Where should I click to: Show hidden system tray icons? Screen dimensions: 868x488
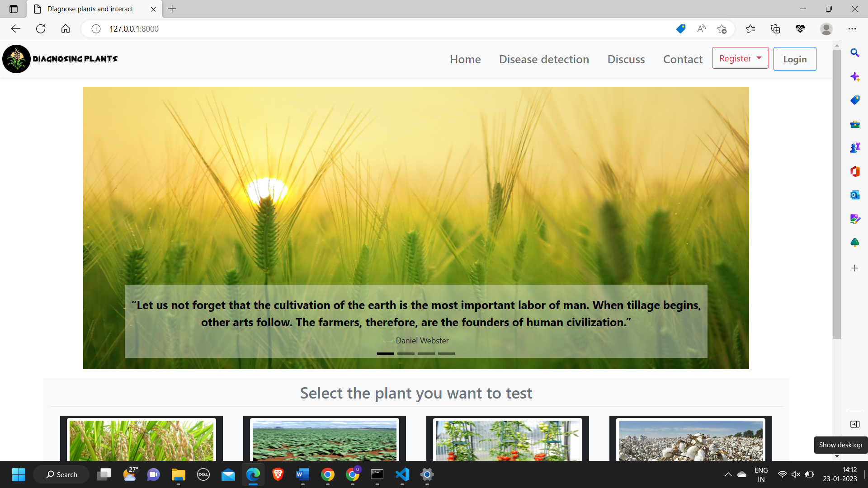(728, 474)
